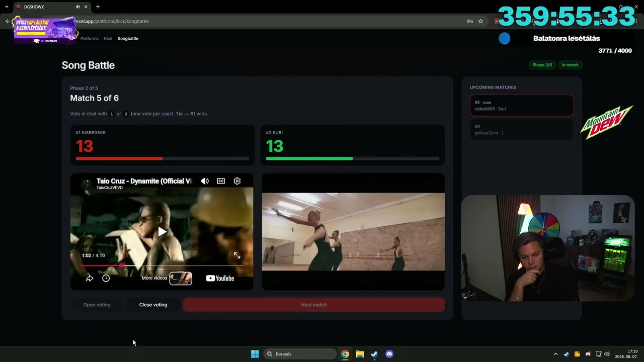Click the In match status badge

(x=570, y=65)
